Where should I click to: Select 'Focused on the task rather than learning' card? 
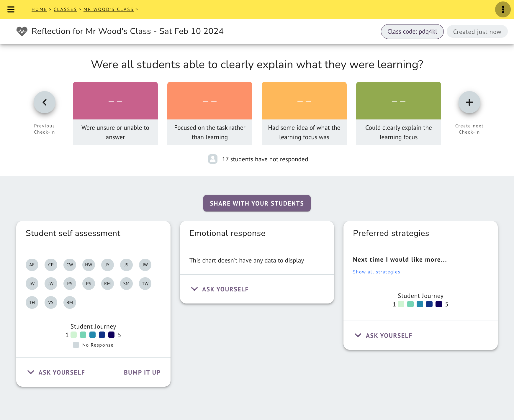pyautogui.click(x=210, y=113)
